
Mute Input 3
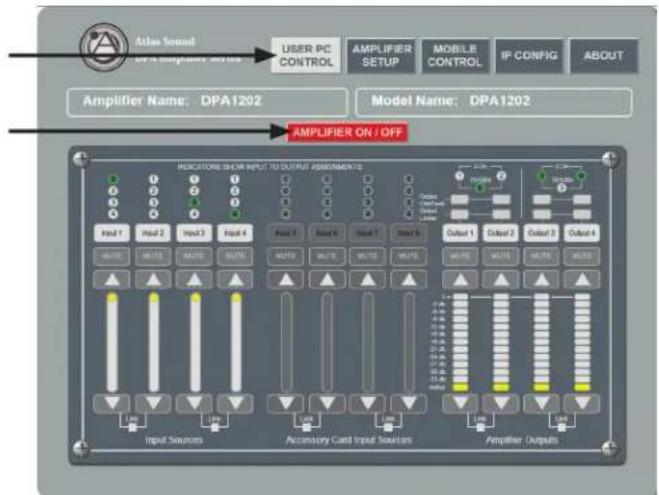[194, 256]
